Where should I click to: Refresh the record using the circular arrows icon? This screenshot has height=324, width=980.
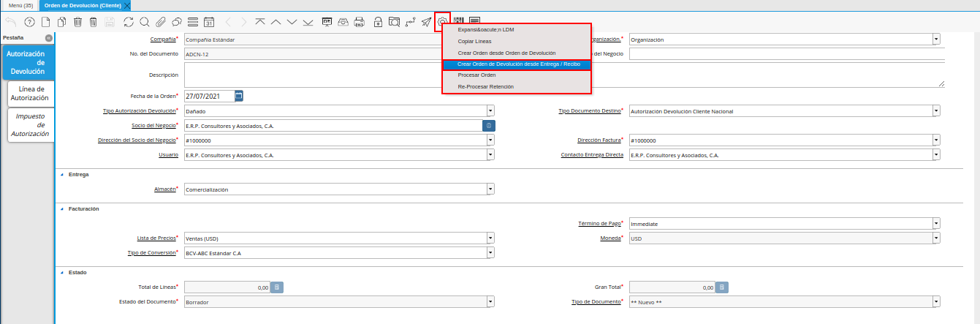tap(129, 22)
